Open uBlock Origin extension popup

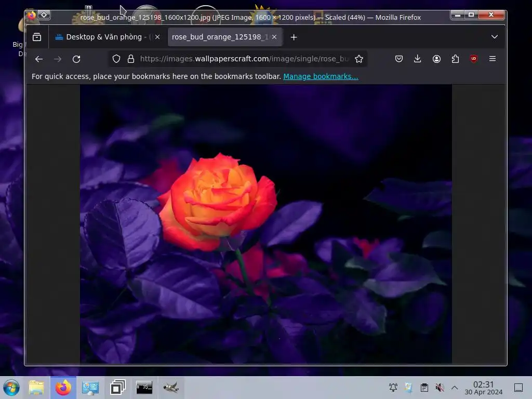pos(474,59)
